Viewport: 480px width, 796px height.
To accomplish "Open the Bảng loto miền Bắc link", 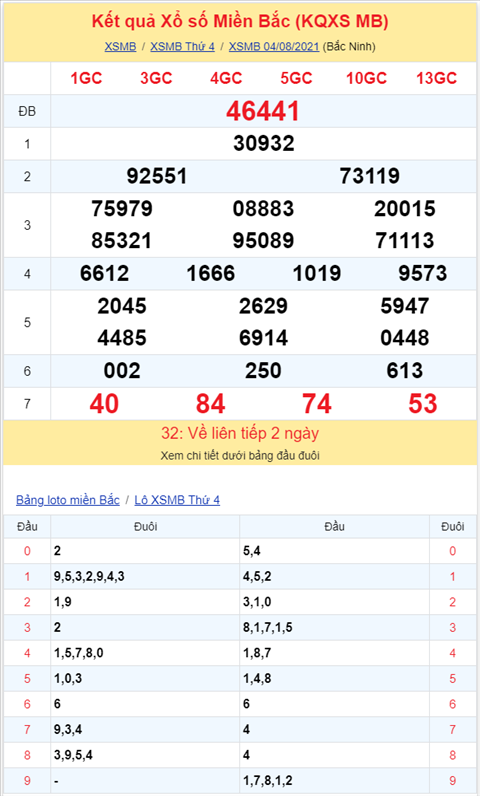I will click(x=67, y=500).
